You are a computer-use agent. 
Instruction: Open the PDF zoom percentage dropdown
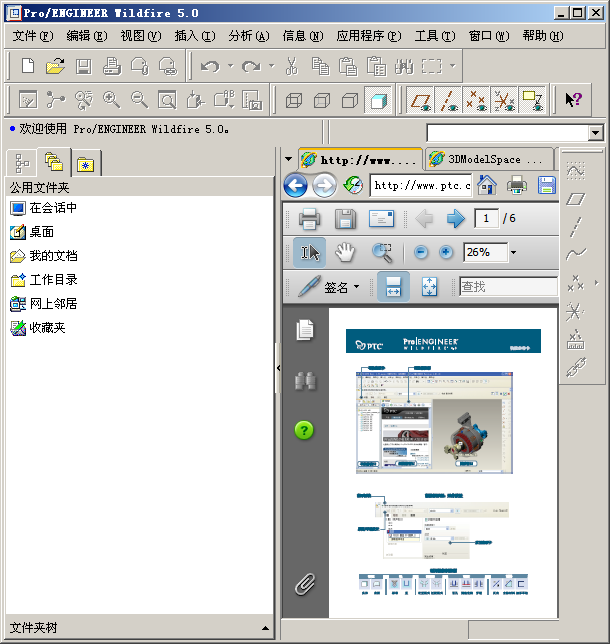pos(513,253)
